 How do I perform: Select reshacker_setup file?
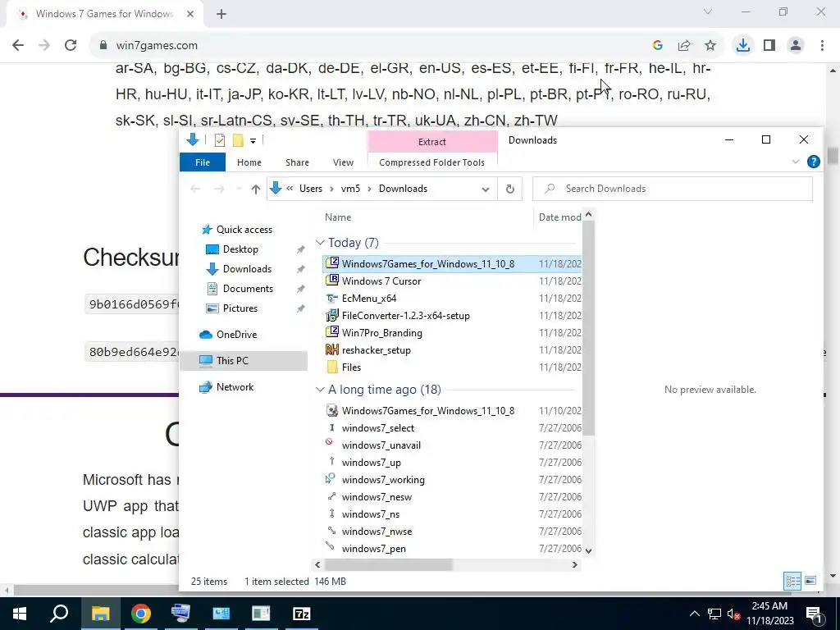point(376,350)
